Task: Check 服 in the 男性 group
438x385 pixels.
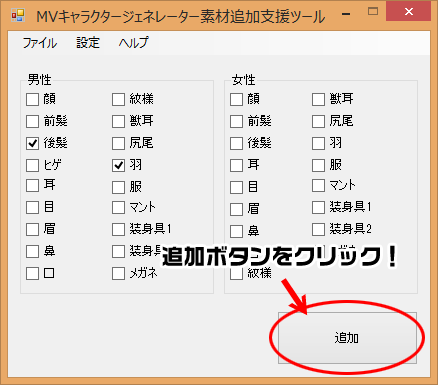Action: point(118,187)
